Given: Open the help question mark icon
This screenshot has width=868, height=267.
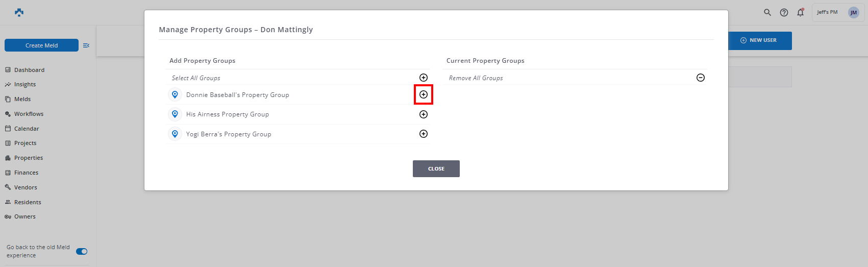Looking at the screenshot, I should pyautogui.click(x=784, y=12).
